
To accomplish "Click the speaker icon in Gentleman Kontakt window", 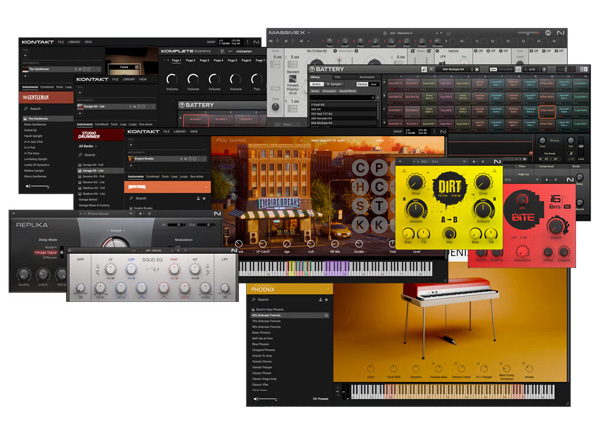I will click(27, 186).
